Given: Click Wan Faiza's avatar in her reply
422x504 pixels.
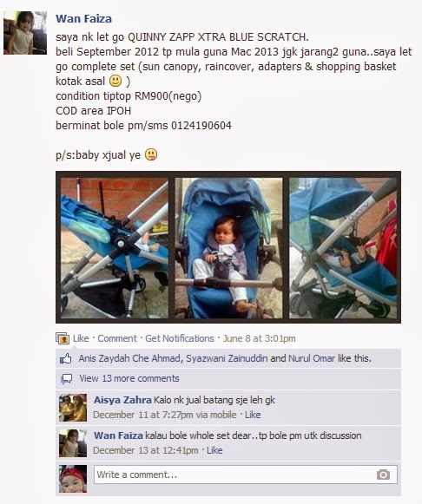Looking at the screenshot, I should click(73, 443).
